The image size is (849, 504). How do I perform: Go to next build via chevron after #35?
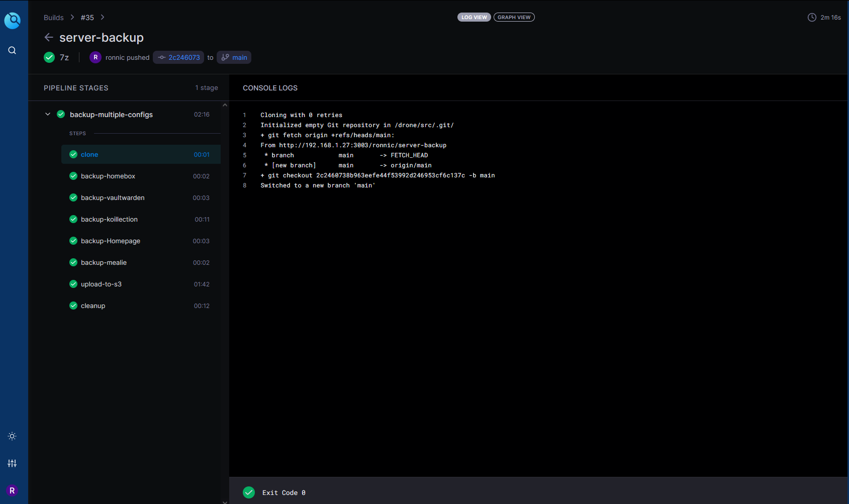[x=103, y=18]
